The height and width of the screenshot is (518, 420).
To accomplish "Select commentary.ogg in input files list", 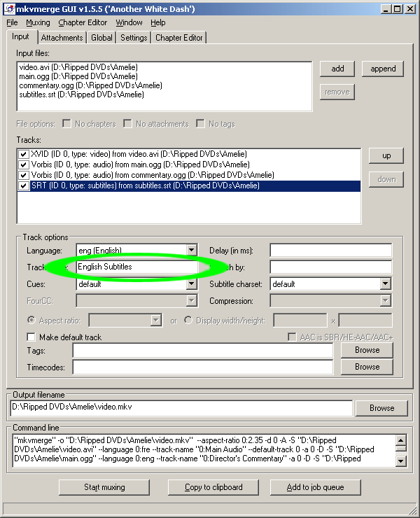I will 90,85.
